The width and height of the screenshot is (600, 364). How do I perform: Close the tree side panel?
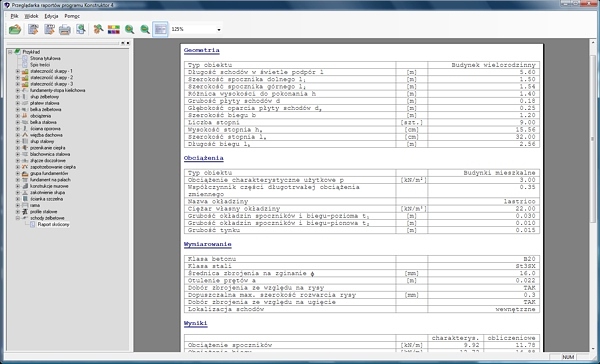pyautogui.click(x=128, y=43)
